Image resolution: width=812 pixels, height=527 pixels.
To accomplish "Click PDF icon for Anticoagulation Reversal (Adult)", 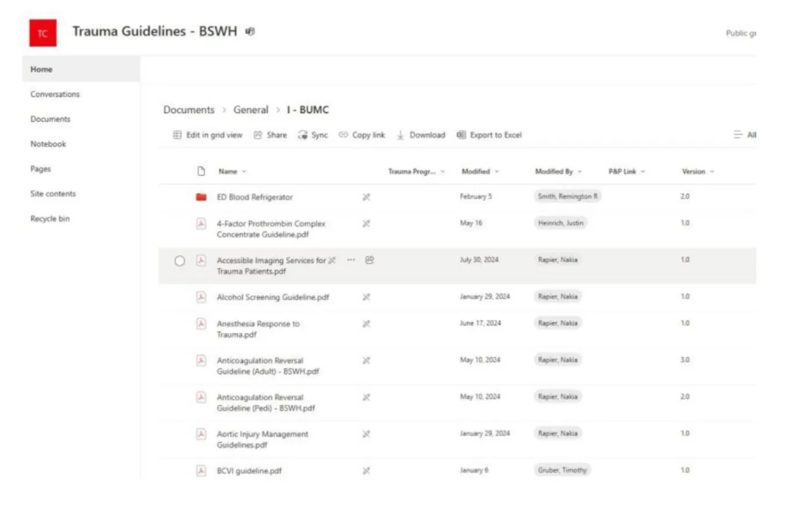I will pyautogui.click(x=201, y=361).
